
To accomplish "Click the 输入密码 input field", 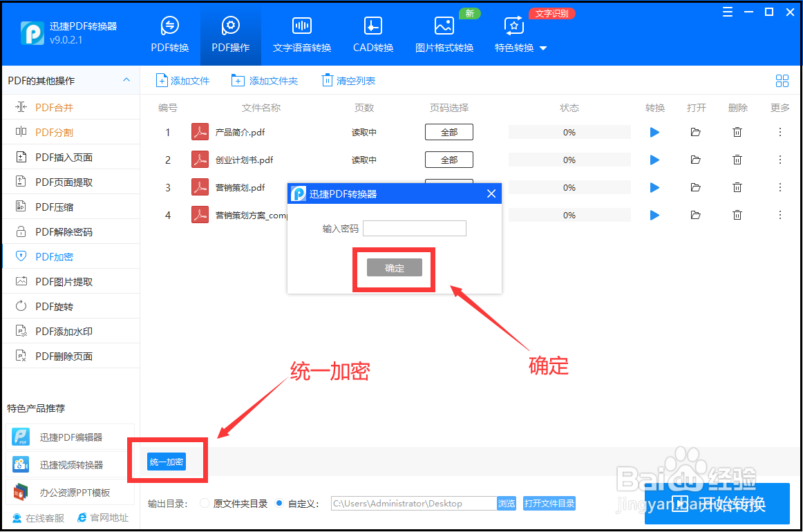I will pyautogui.click(x=415, y=229).
